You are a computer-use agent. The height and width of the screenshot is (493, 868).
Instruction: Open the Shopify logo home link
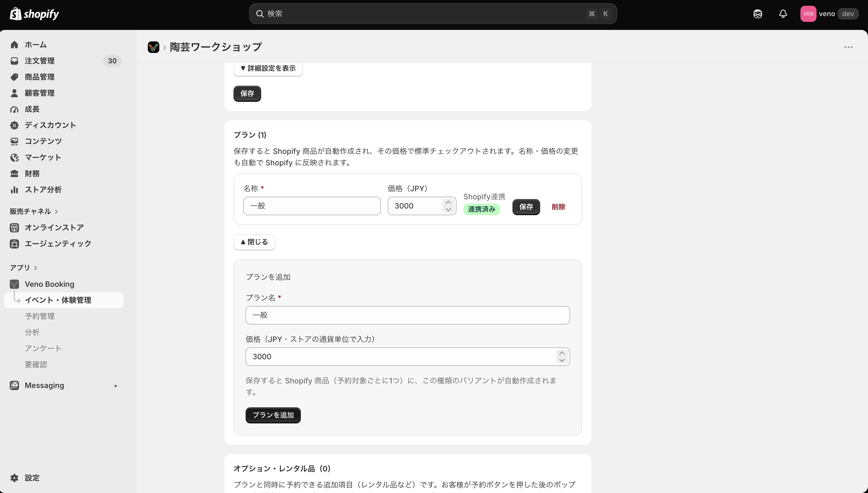click(35, 14)
